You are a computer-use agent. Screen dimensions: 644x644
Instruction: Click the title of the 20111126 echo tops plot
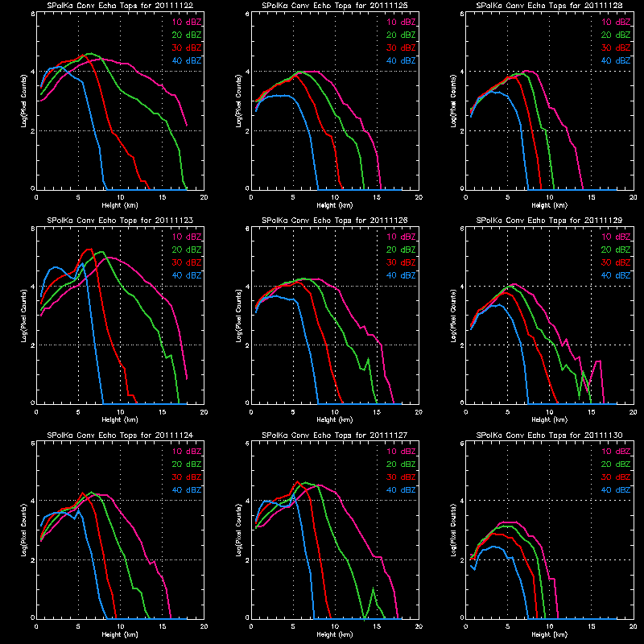(335, 220)
